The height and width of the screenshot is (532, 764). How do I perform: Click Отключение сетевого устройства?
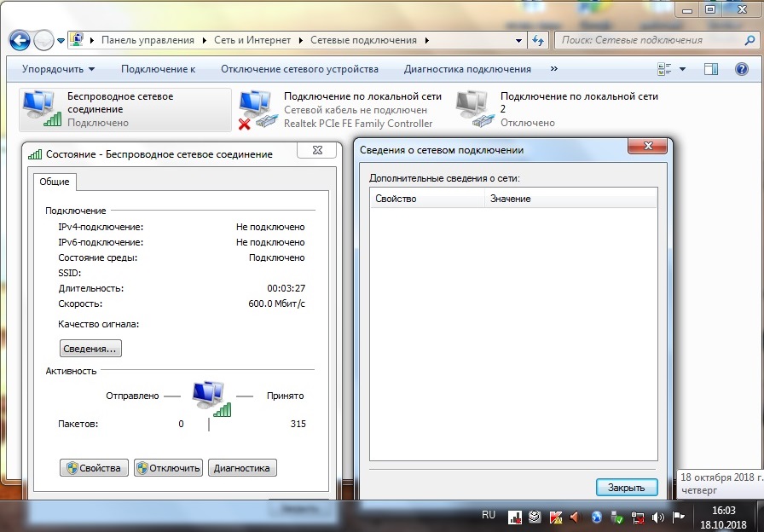tap(299, 69)
